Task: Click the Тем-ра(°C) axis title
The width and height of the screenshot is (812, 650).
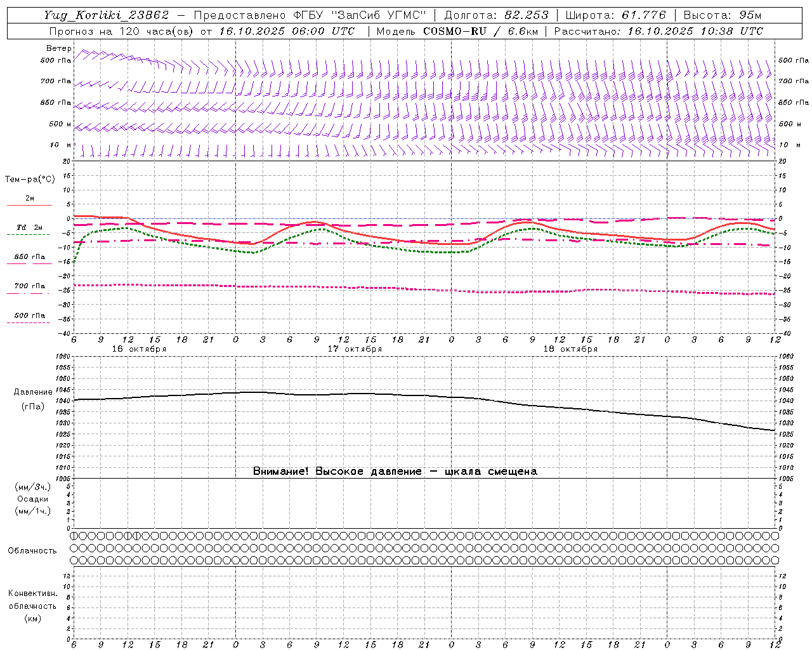Action: tap(30, 180)
